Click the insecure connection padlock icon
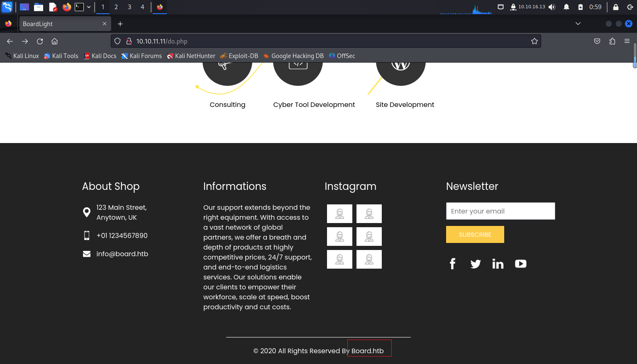 click(x=129, y=41)
